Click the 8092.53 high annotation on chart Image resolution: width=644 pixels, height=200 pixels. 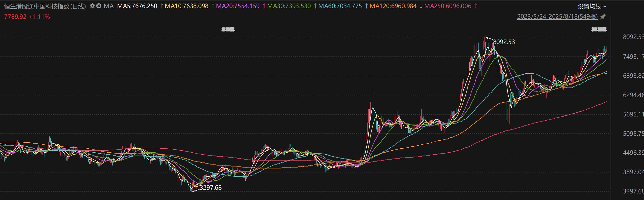pyautogui.click(x=504, y=42)
